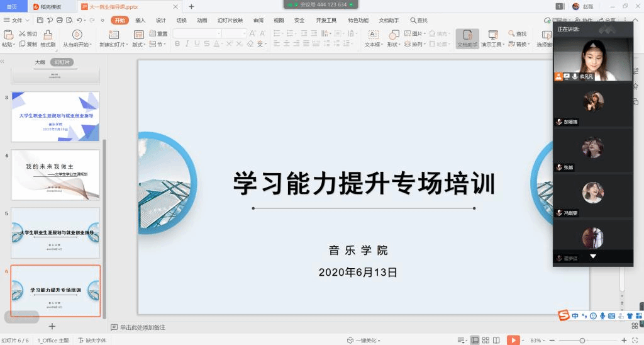Switch to the 大纲 outline pane tab
The image size is (644, 345).
click(x=40, y=62)
